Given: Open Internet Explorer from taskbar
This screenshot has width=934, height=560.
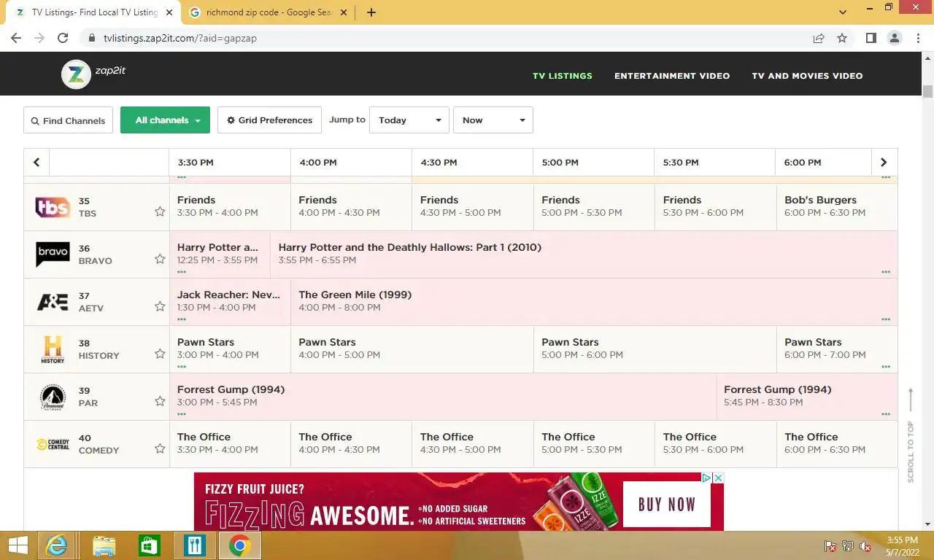Looking at the screenshot, I should point(56,545).
